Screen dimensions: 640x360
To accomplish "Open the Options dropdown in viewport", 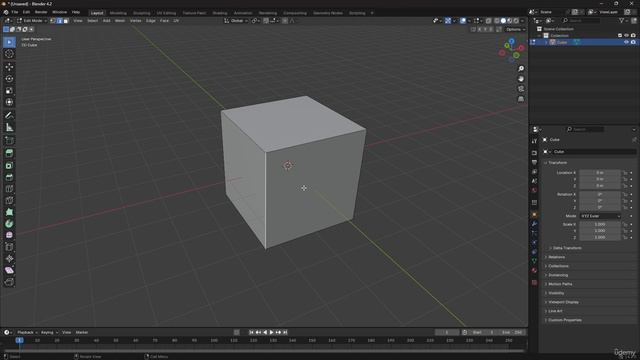I will (x=516, y=29).
